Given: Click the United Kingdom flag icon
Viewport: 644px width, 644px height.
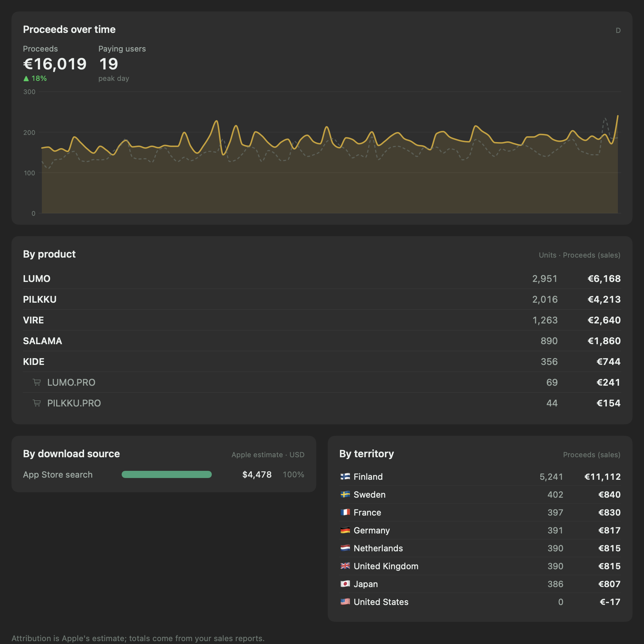Looking at the screenshot, I should pos(345,566).
